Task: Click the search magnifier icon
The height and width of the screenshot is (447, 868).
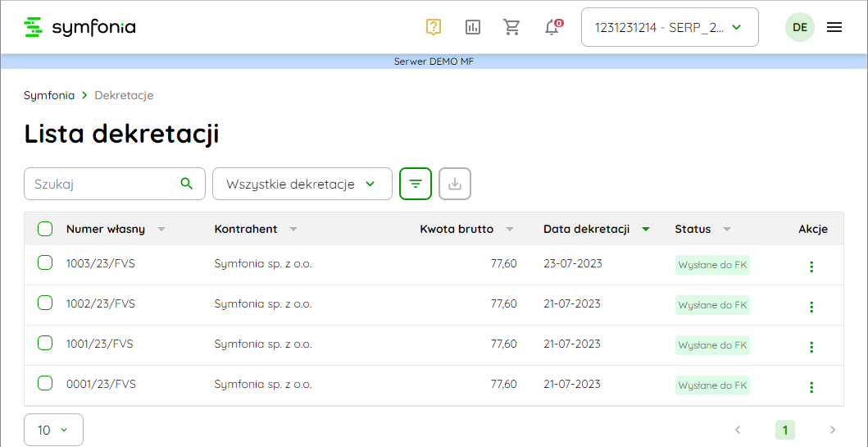Action: coord(187,184)
